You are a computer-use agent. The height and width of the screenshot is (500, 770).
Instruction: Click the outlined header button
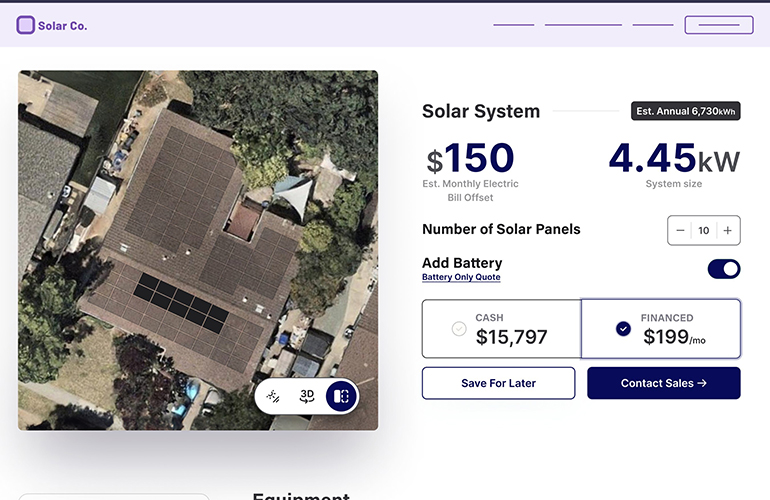pyautogui.click(x=718, y=25)
